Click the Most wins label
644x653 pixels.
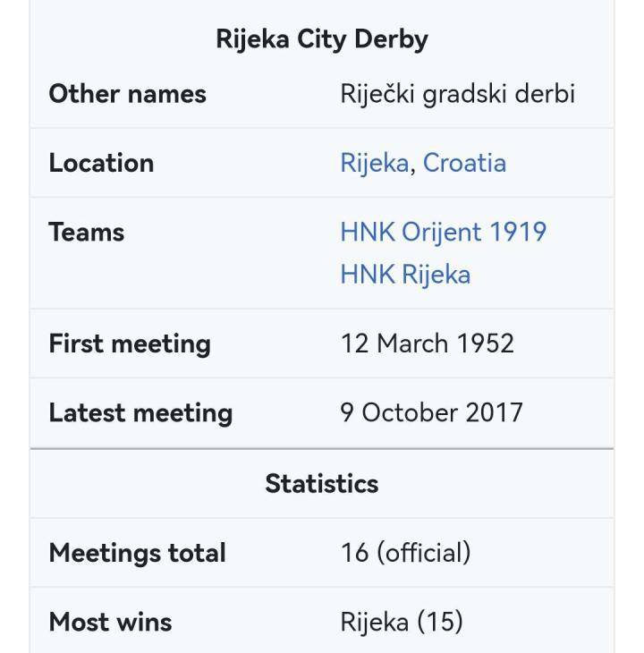(x=110, y=623)
